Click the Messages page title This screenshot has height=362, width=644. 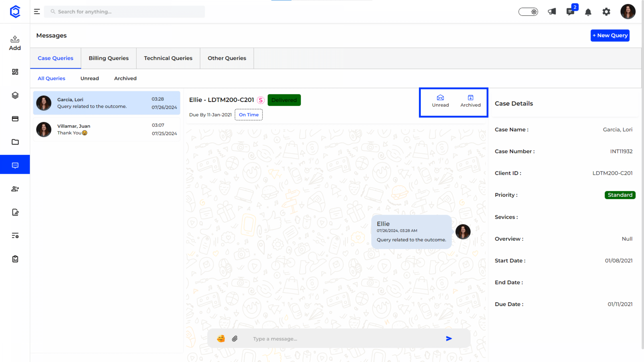pyautogui.click(x=51, y=36)
